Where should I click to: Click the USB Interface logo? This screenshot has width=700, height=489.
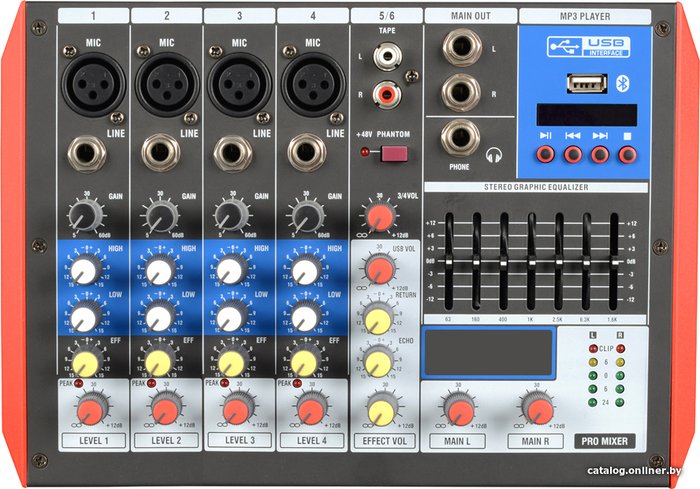click(588, 47)
